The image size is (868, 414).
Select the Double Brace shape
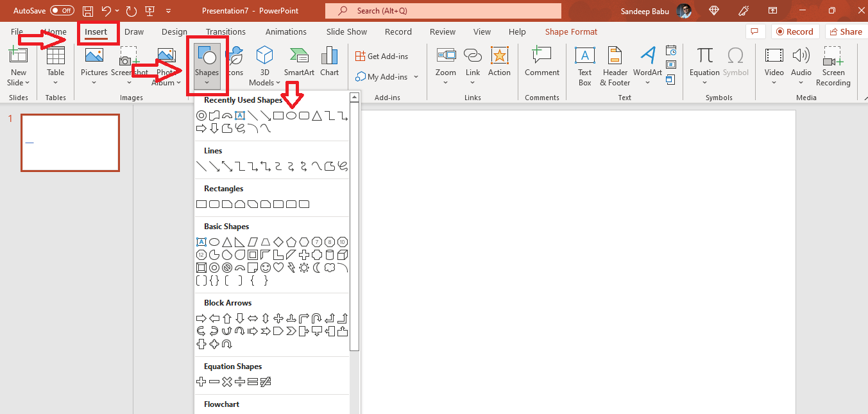214,280
